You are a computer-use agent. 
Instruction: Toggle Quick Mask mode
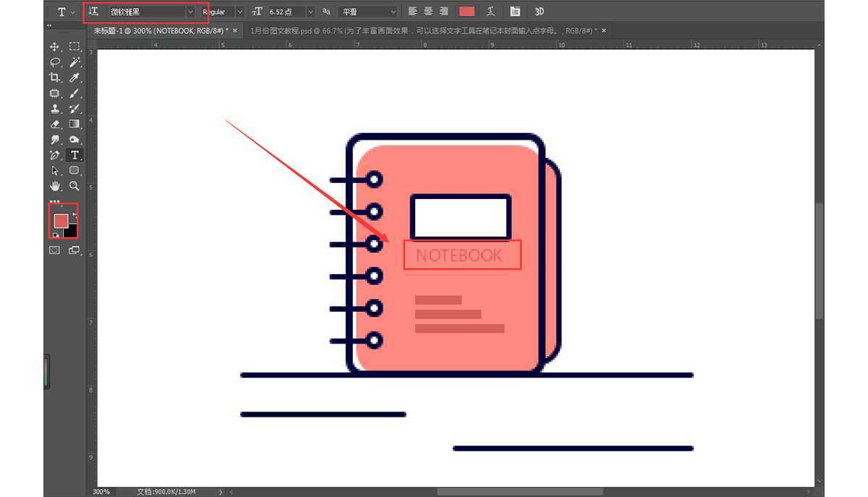click(x=54, y=250)
